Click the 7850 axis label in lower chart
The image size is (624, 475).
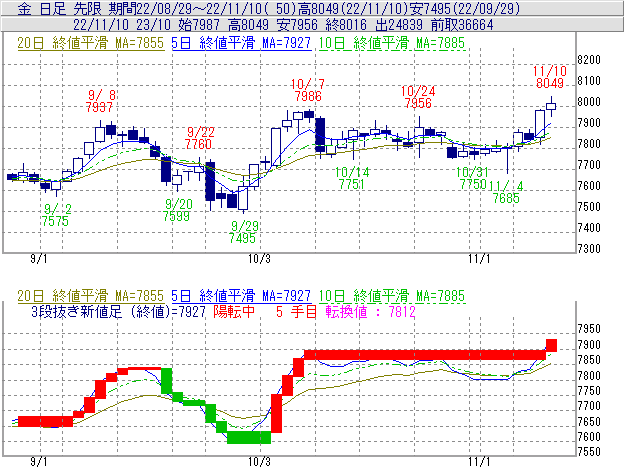(x=589, y=360)
